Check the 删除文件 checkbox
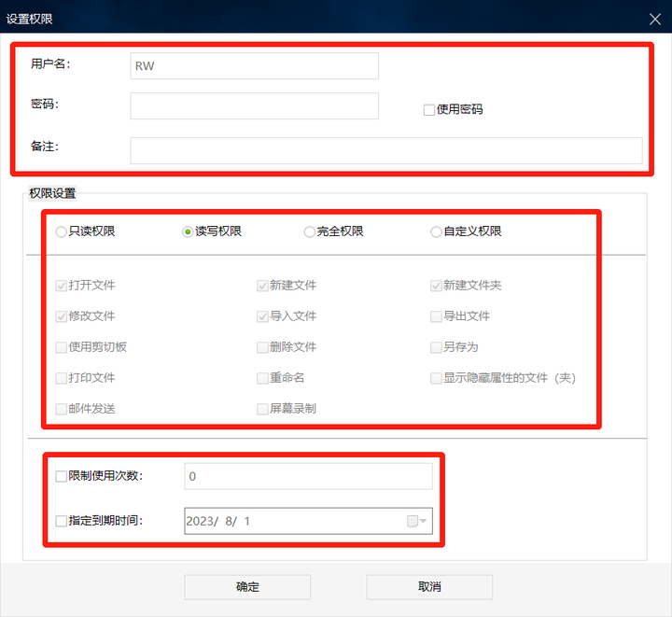The width and height of the screenshot is (672, 617). point(262,347)
